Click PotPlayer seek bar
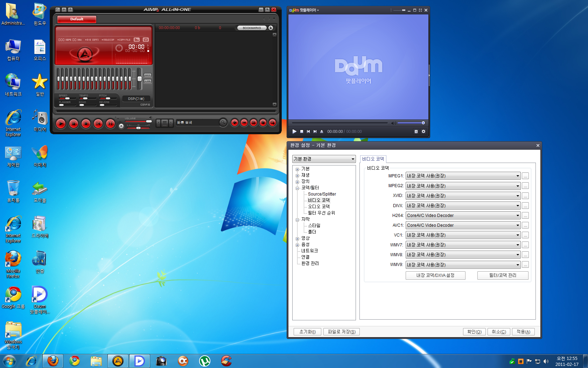The image size is (588, 368). pos(340,123)
